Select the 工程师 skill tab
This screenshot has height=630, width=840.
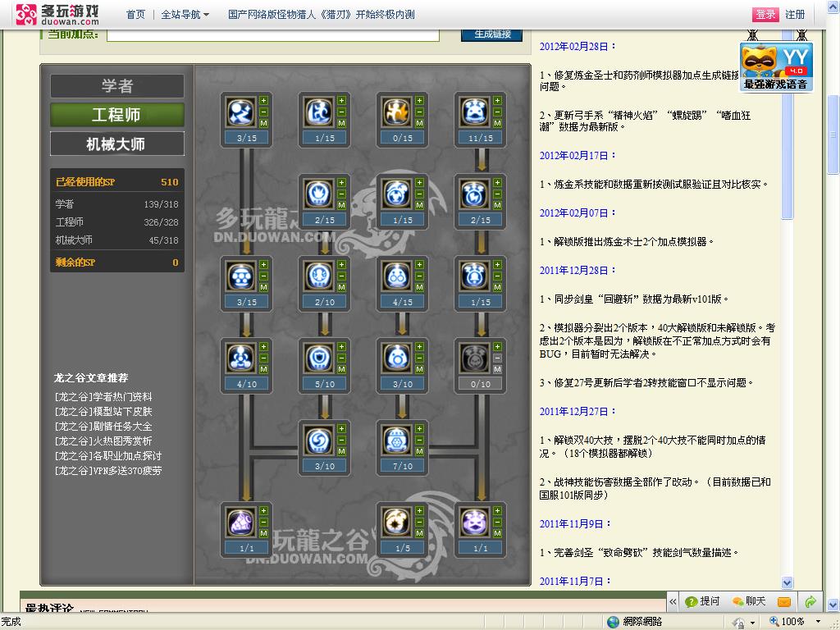click(117, 115)
